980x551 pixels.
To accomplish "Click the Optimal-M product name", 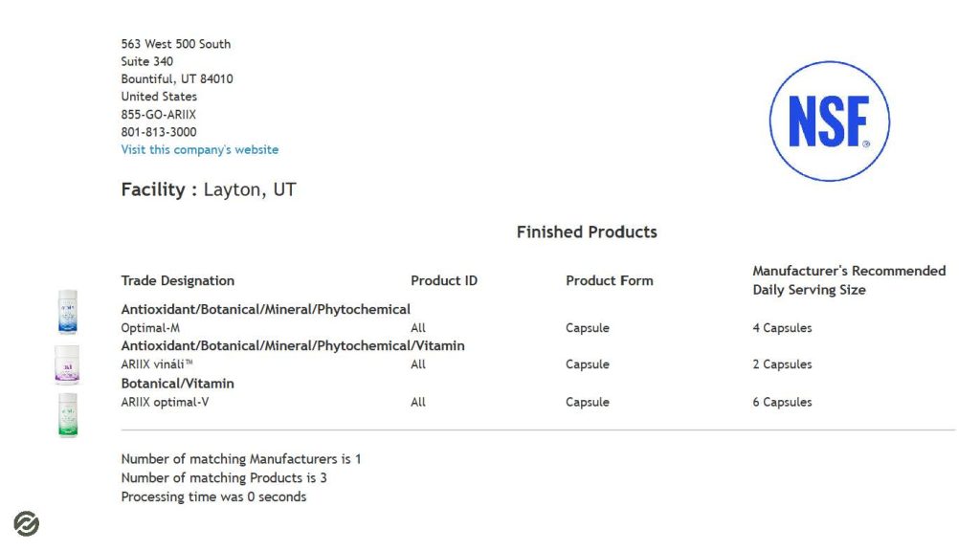I will click(150, 328).
